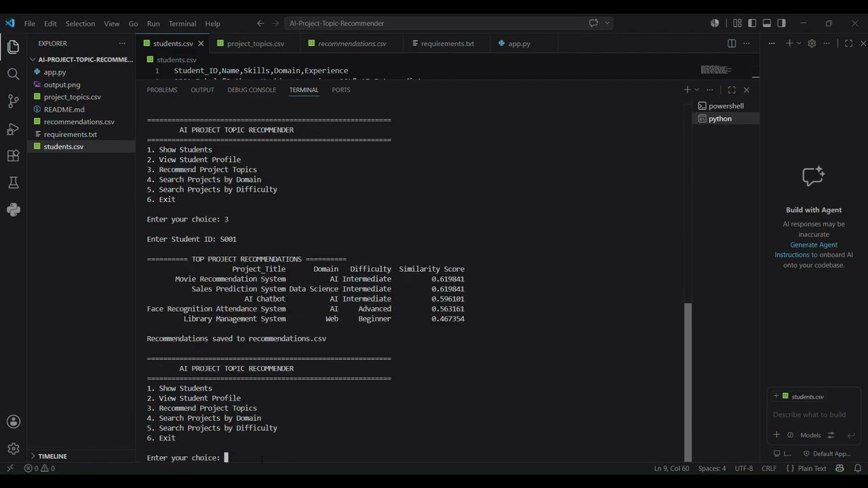Open the Accounts menu icon
The width and height of the screenshot is (868, 488).
tap(13, 422)
